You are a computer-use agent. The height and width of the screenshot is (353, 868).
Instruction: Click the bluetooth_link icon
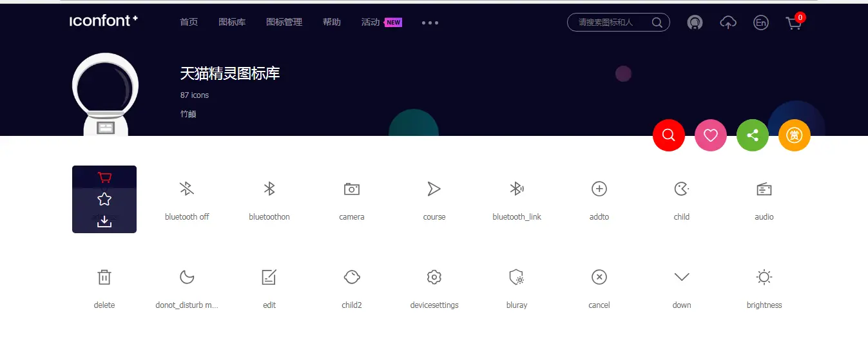click(517, 189)
